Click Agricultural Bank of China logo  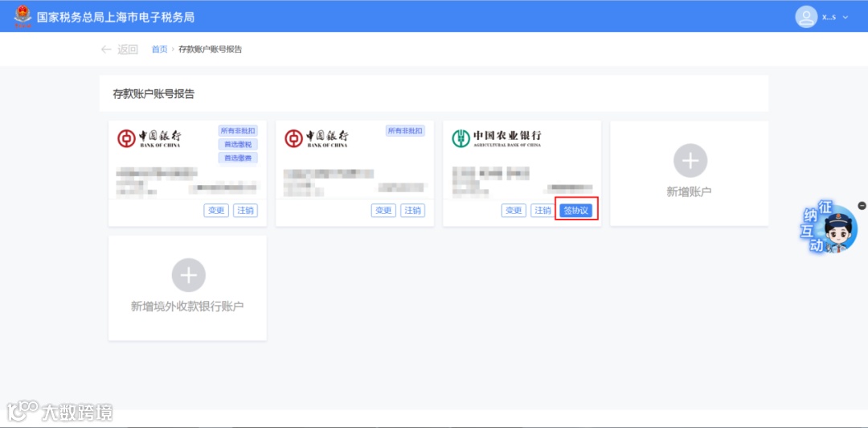tap(497, 138)
